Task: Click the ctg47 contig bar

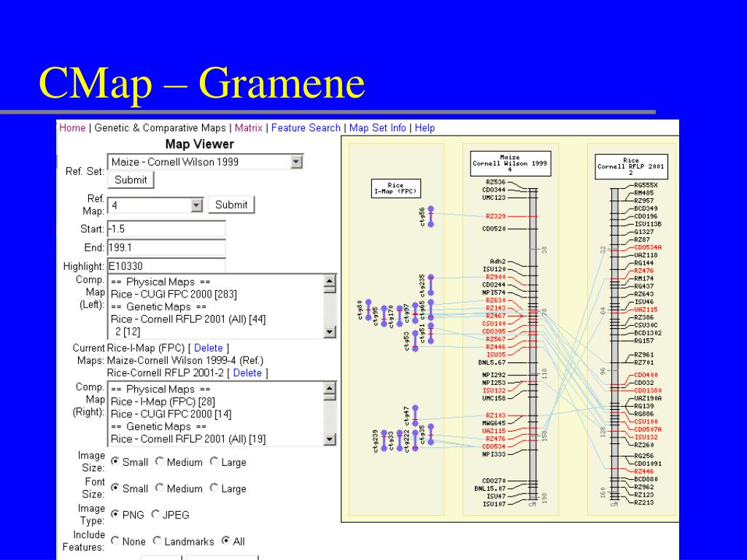Action: 415,416
